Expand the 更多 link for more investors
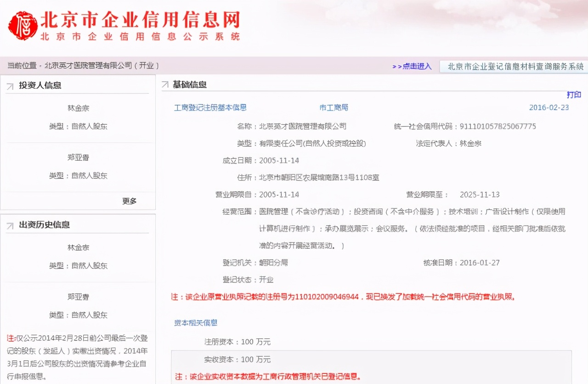Screen dimensions: 588x384 pyautogui.click(x=129, y=201)
